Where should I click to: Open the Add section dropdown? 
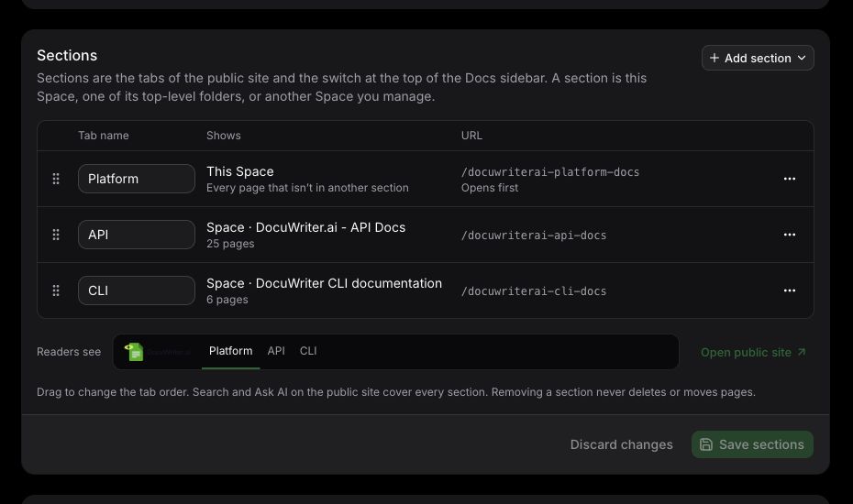coord(758,58)
